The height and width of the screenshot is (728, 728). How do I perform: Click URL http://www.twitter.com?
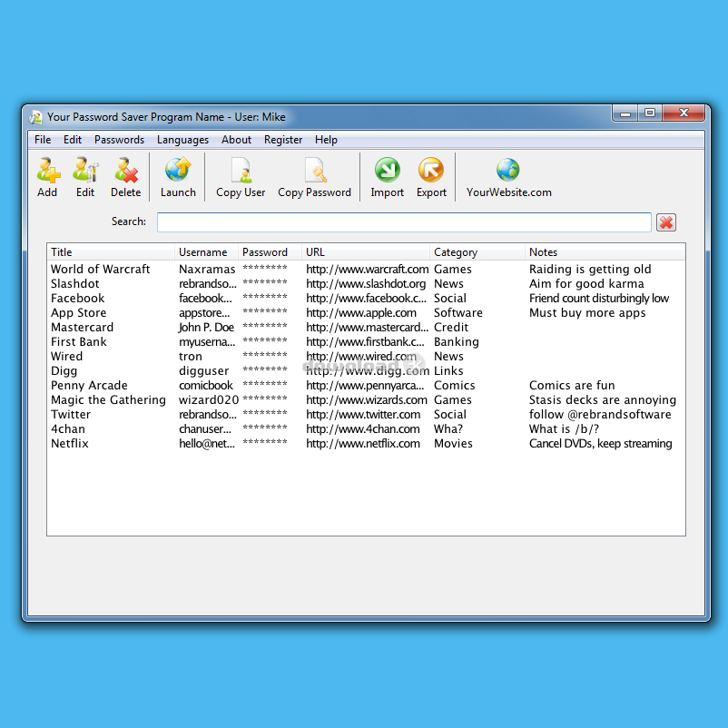click(x=363, y=414)
